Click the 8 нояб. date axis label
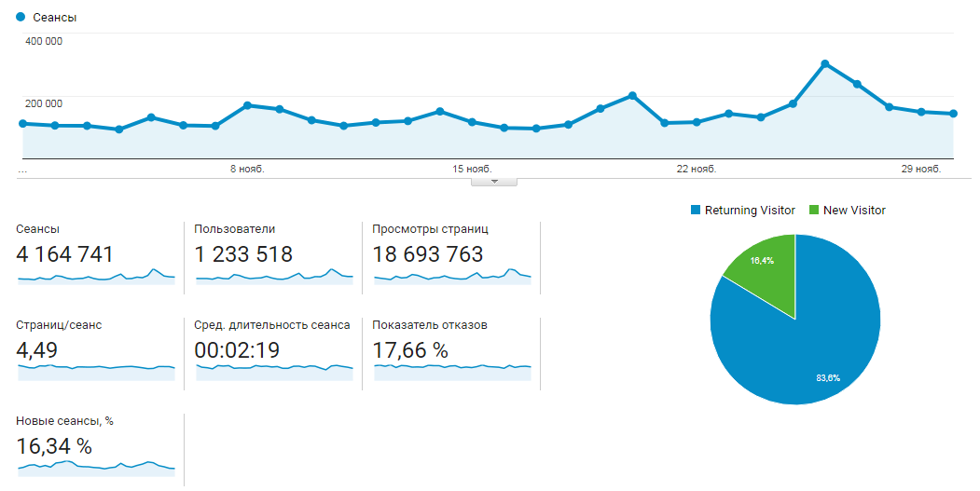 [x=247, y=170]
